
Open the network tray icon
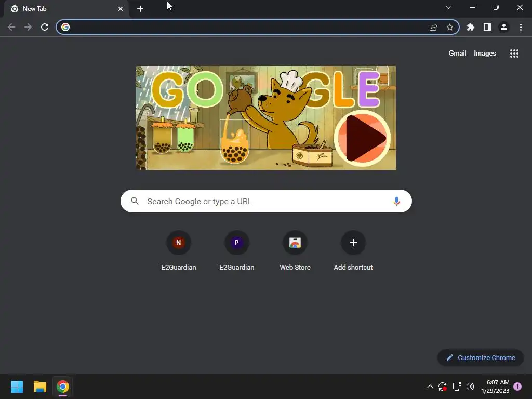point(457,387)
